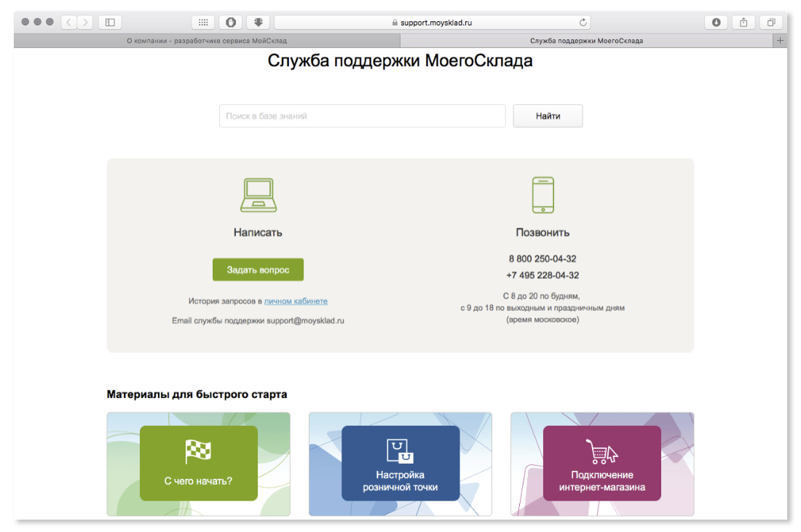This screenshot has height=532, width=801.
Task: Open Safari downloads button
Action: [x=717, y=22]
